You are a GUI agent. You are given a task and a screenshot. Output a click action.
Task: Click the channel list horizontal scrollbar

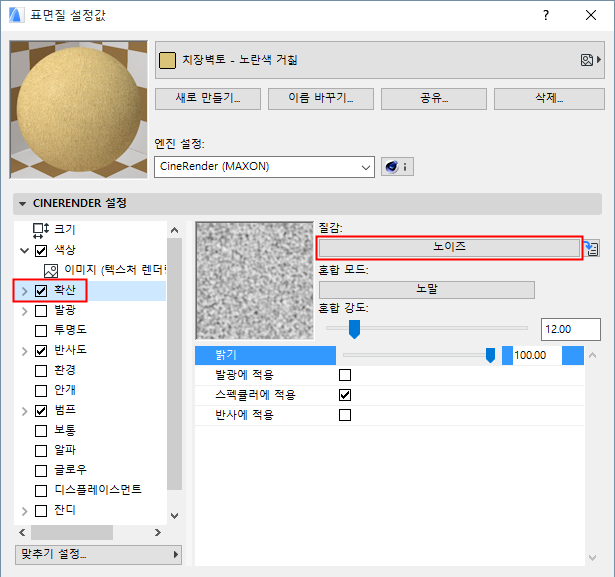72,533
